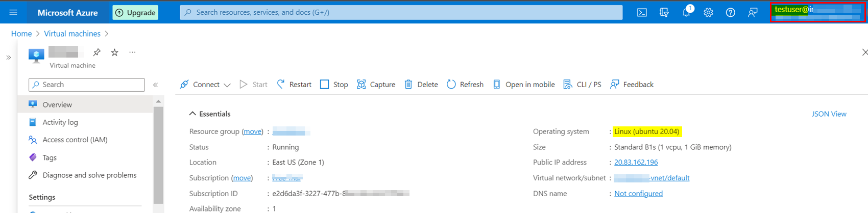This screenshot has height=213, width=868.
Task: Open the blurred resource group link
Action: (x=291, y=131)
